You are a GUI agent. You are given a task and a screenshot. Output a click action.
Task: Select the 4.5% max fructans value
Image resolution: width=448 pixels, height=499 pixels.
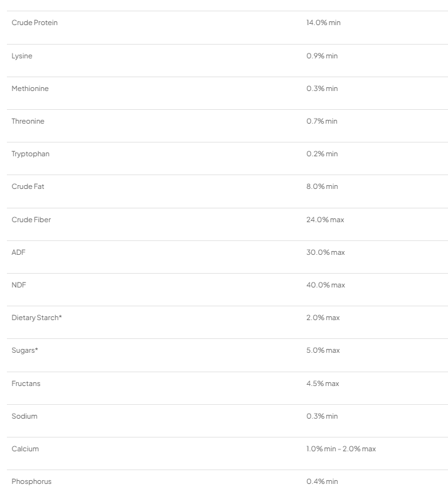323,384
